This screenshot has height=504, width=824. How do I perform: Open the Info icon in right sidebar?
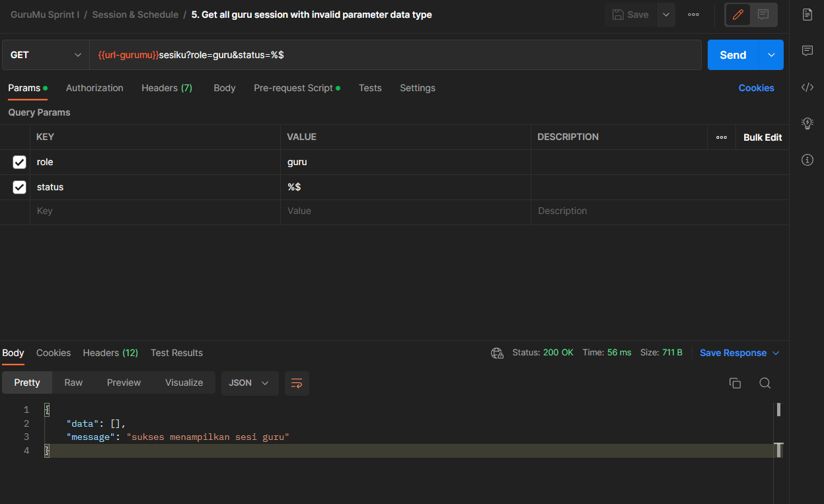807,160
